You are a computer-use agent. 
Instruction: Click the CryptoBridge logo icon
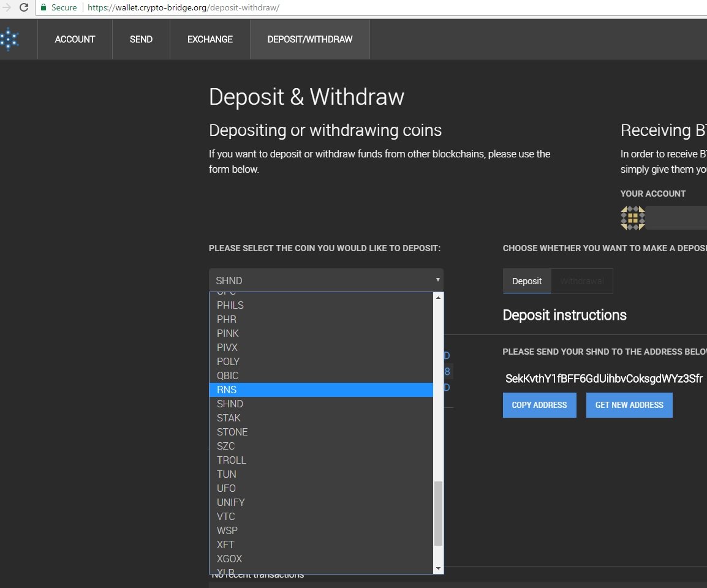pos(9,39)
